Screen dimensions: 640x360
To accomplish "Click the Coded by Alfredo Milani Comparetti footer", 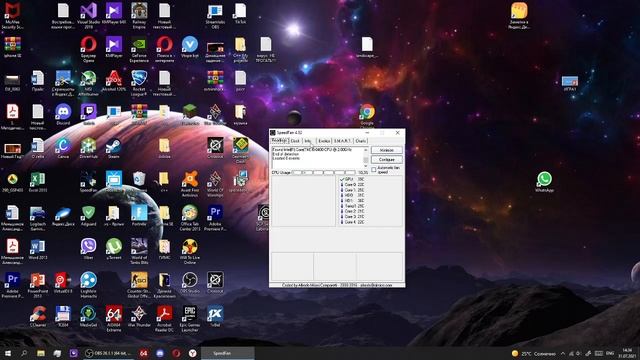I will 337,285.
